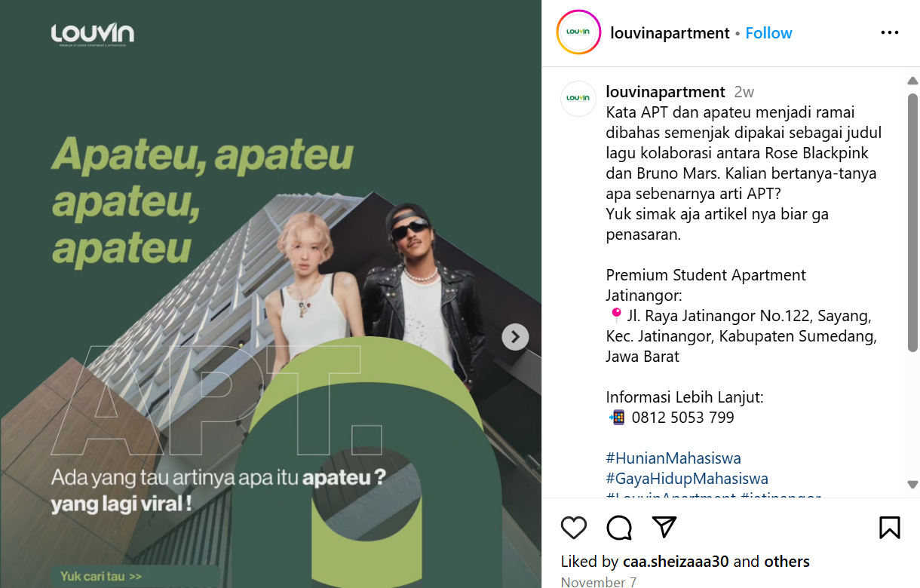Image resolution: width=920 pixels, height=588 pixels.
Task: Follow the louvinapartment account
Action: 768,33
